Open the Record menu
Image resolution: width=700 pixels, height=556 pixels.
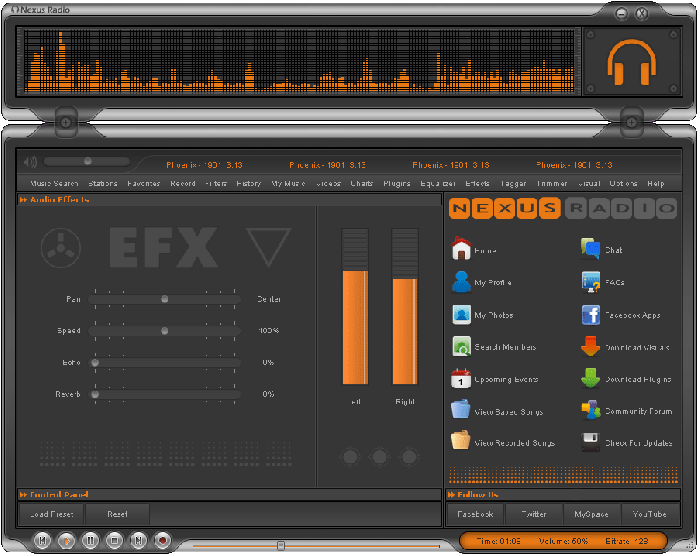pyautogui.click(x=183, y=184)
